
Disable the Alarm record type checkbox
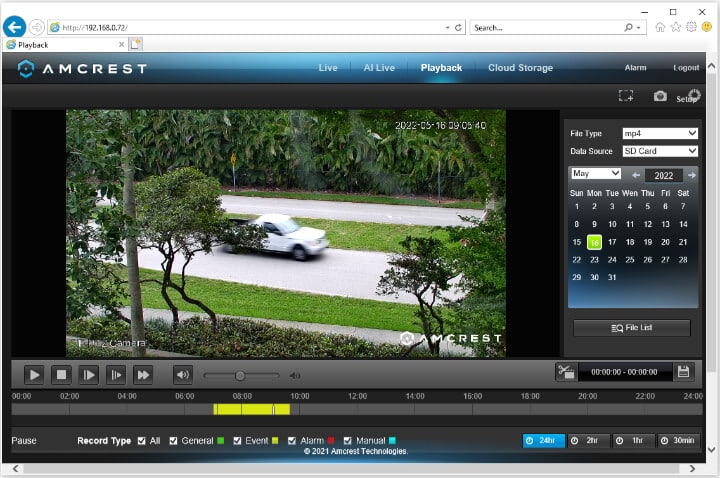click(x=292, y=441)
